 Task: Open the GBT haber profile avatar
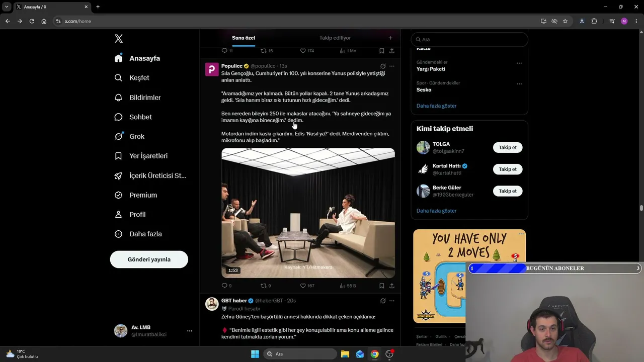(212, 304)
